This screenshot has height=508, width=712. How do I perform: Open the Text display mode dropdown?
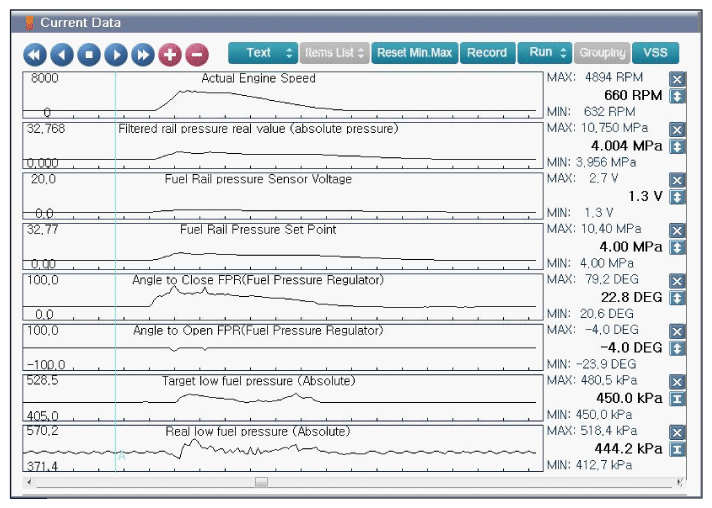pyautogui.click(x=263, y=53)
